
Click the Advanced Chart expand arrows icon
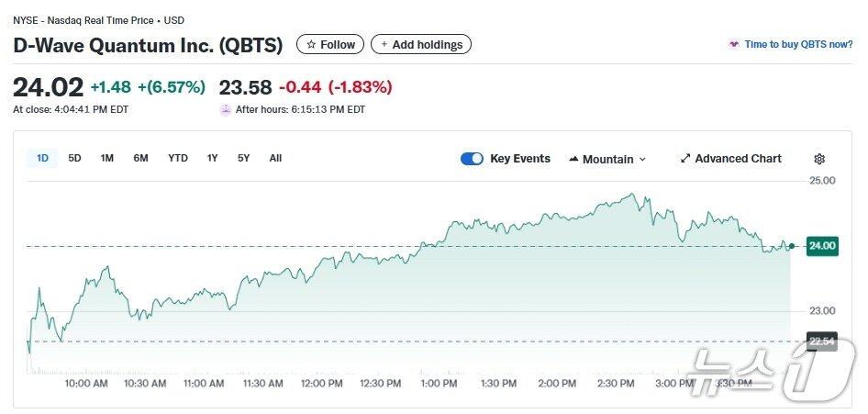685,159
